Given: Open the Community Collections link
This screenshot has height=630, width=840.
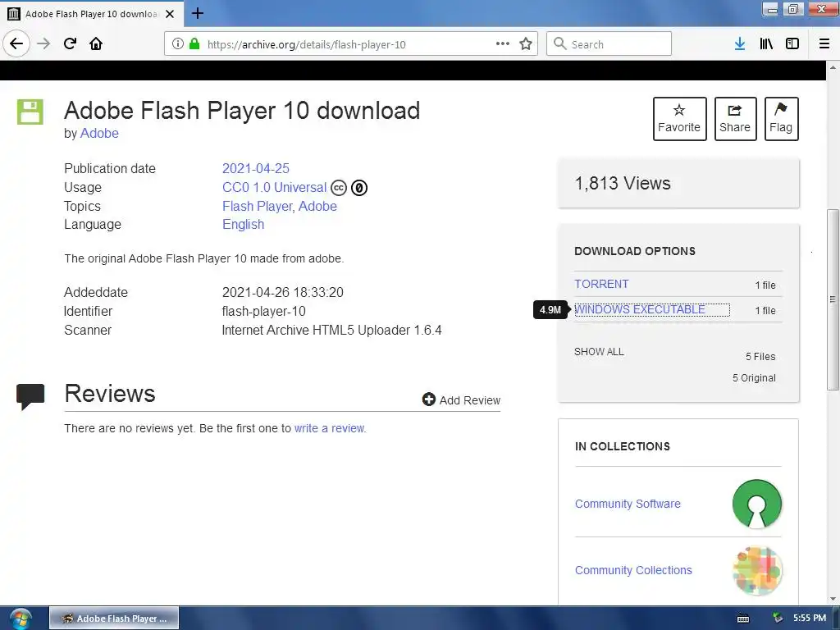Looking at the screenshot, I should 633,570.
